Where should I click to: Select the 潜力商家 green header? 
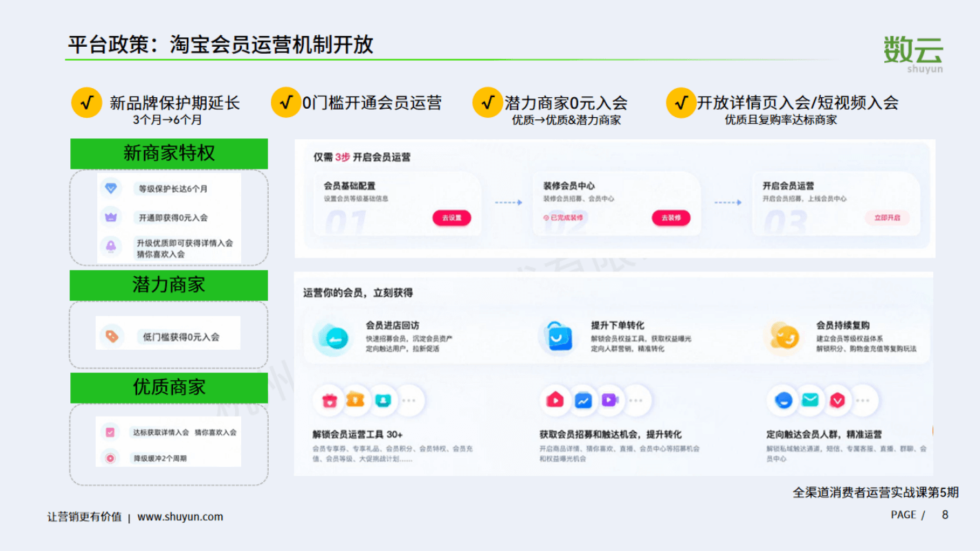169,285
